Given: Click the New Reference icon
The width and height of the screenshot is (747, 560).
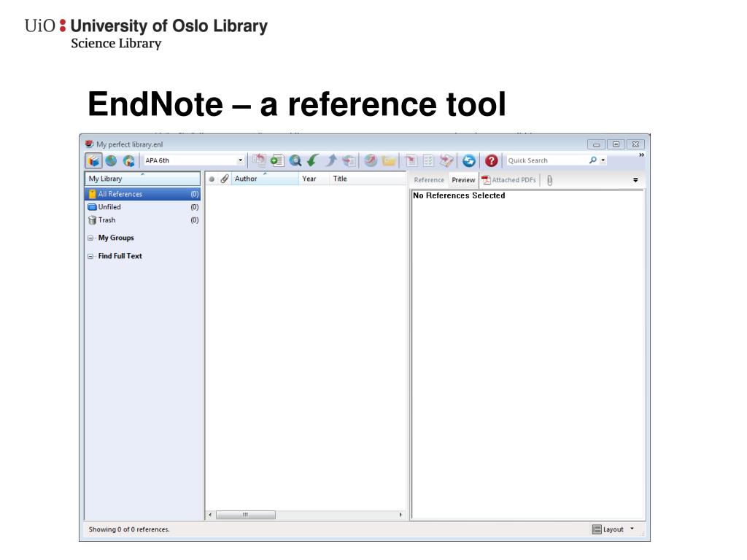Looking at the screenshot, I should [277, 160].
